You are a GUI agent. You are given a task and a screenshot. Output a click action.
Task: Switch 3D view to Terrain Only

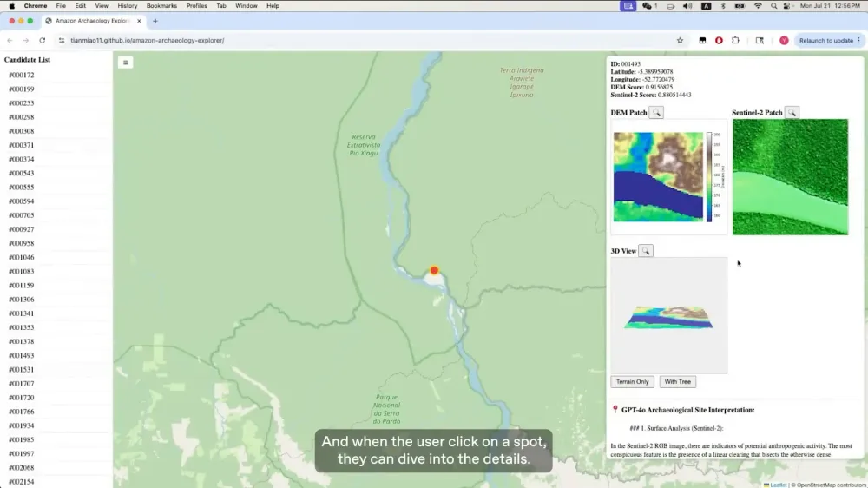[x=632, y=382]
